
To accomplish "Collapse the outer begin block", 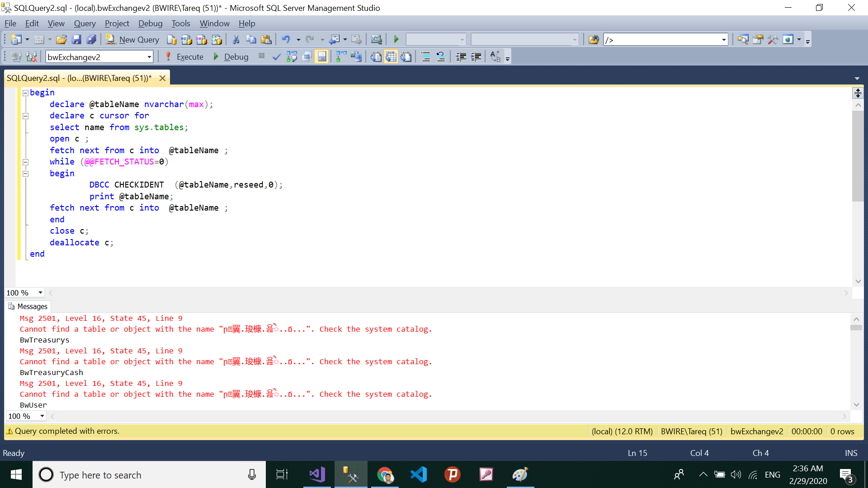I will click(x=25, y=93).
